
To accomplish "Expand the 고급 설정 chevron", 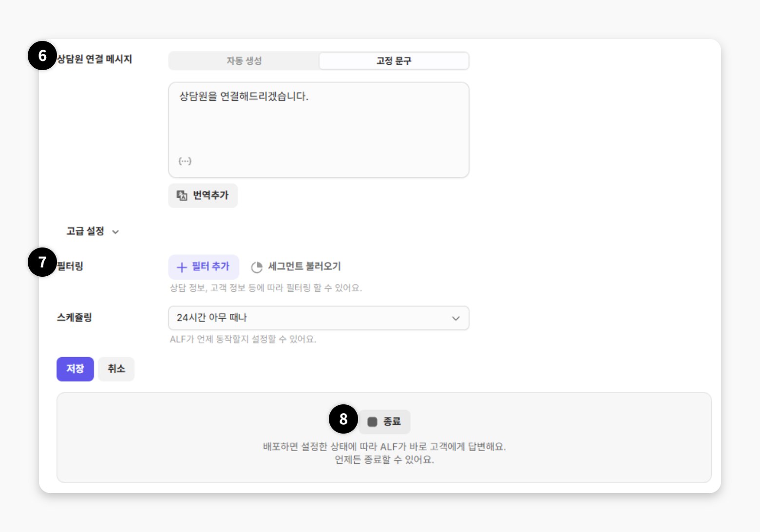I will coord(115,232).
